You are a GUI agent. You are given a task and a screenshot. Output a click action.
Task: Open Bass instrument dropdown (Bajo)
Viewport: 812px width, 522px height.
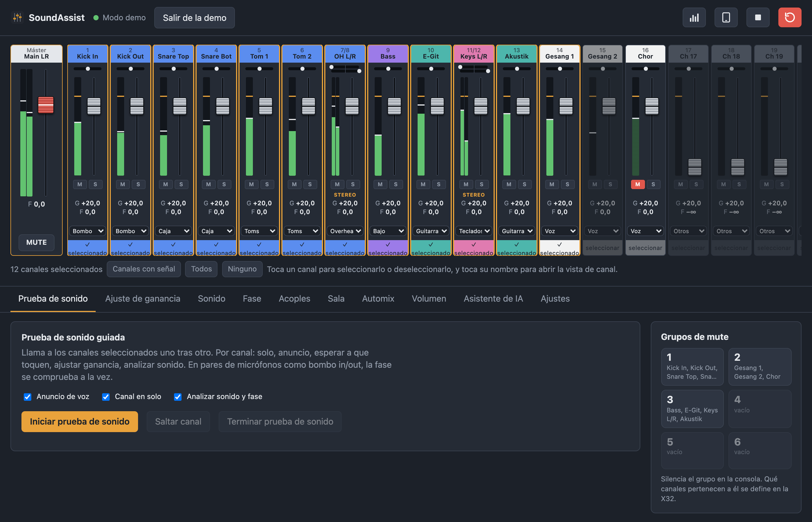click(388, 231)
